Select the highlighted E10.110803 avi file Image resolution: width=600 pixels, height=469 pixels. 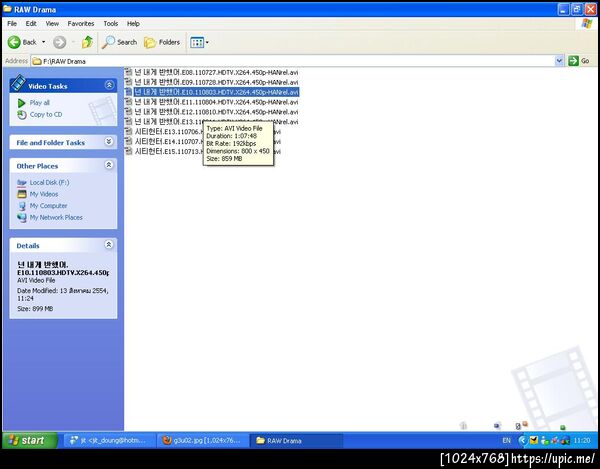[x=216, y=92]
